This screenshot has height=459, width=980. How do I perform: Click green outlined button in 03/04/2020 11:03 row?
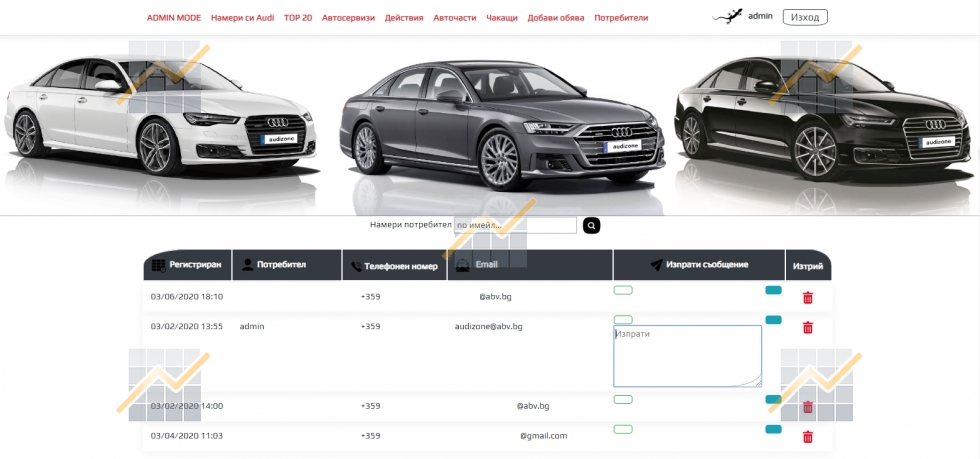point(623,429)
